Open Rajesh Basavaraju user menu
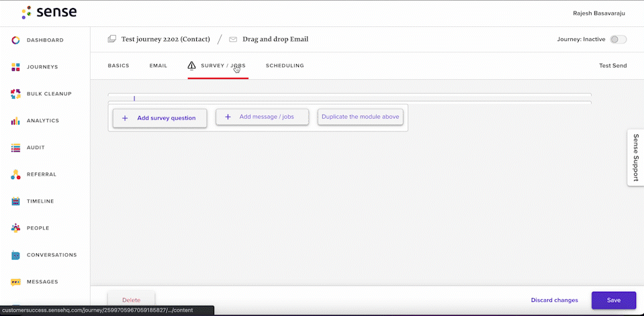Image resolution: width=644 pixels, height=316 pixels. click(599, 13)
